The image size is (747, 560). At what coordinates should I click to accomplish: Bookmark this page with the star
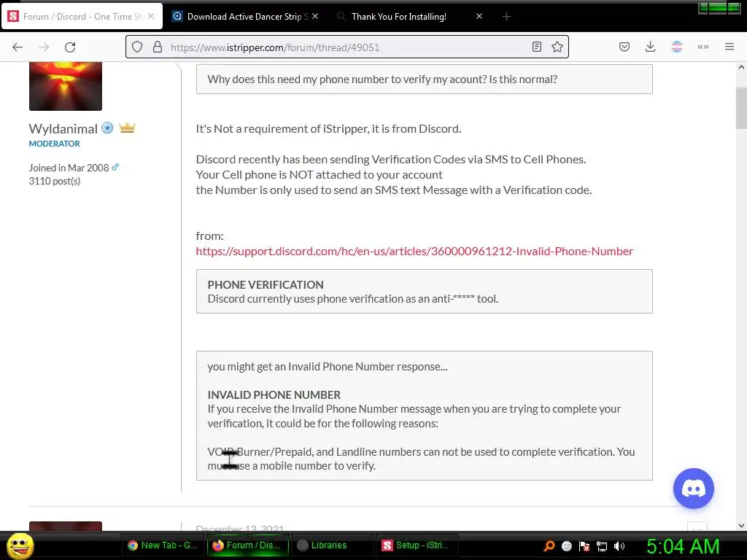point(557,47)
